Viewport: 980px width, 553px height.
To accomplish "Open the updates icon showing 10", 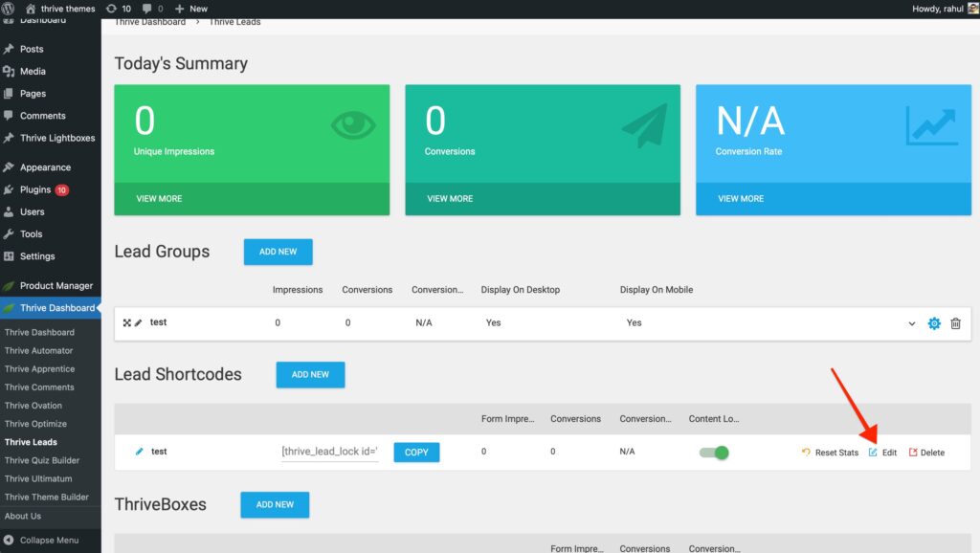I will pos(119,9).
